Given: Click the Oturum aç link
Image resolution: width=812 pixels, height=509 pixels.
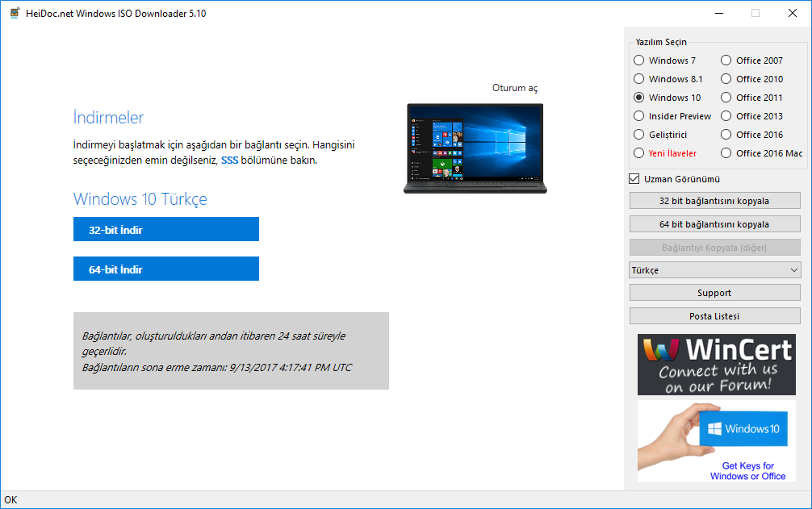Looking at the screenshot, I should point(515,88).
